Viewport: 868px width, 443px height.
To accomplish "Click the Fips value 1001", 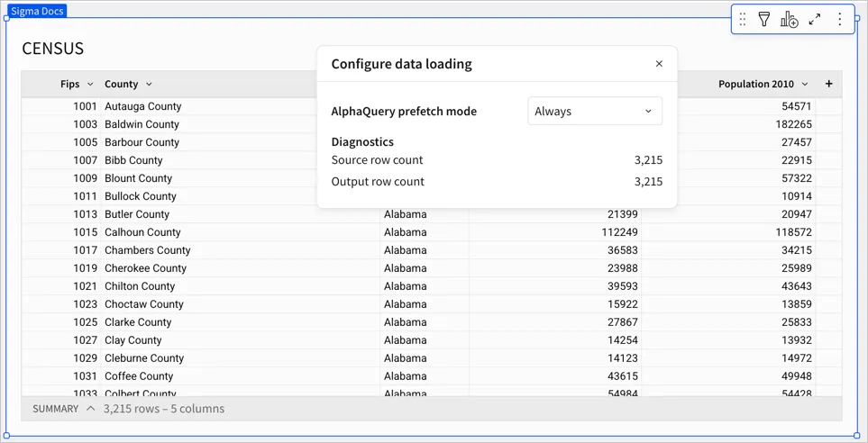I will [86, 106].
